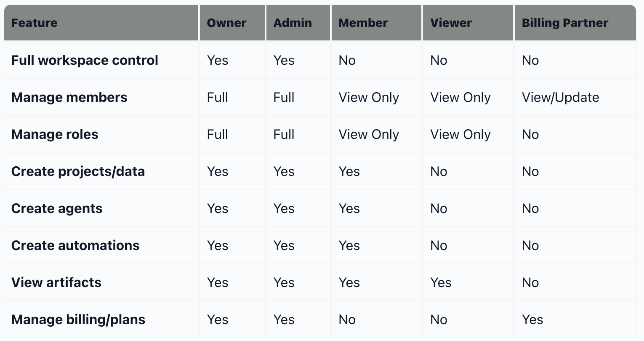Image resolution: width=644 pixels, height=341 pixels.
Task: Click the Manage roles row label
Action: coord(55,134)
